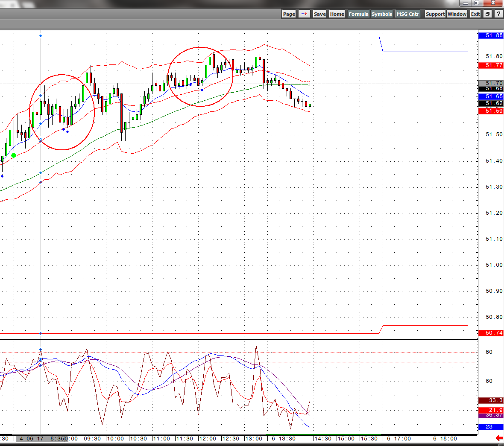This screenshot has width=504, height=446.
Task: Open the Window menu
Action: click(457, 14)
